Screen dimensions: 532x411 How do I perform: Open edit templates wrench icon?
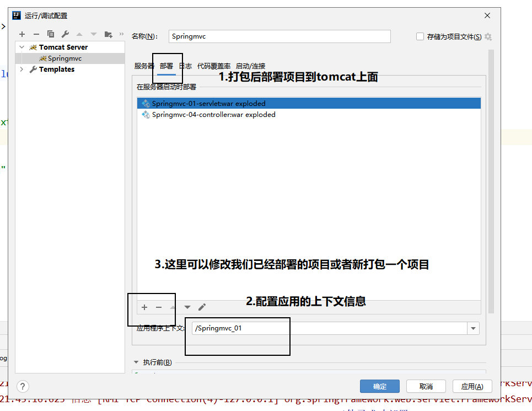(x=65, y=34)
